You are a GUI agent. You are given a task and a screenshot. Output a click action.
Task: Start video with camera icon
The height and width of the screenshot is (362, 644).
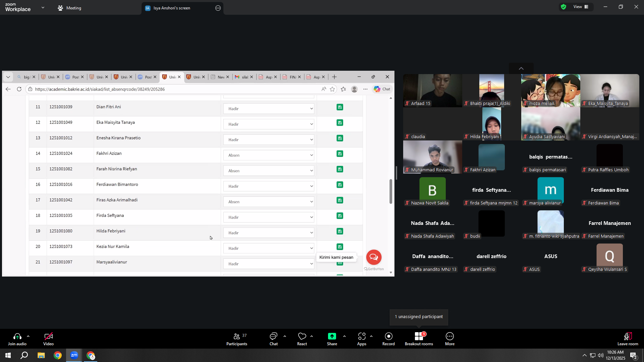tap(48, 339)
